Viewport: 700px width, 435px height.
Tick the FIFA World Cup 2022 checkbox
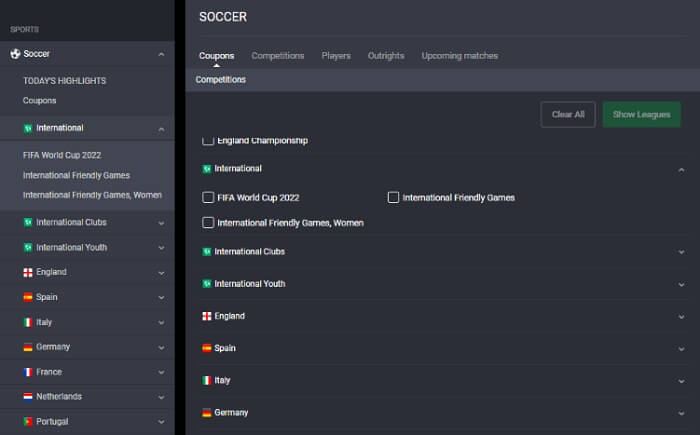pyautogui.click(x=208, y=197)
